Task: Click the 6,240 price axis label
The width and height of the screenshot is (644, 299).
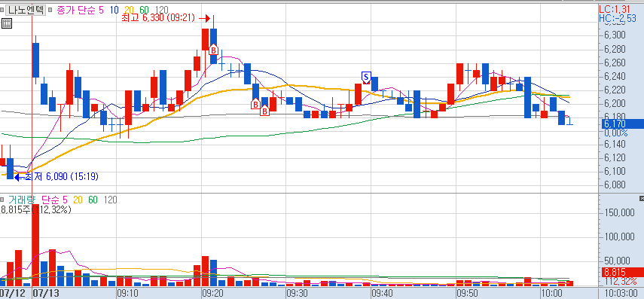Action: point(615,76)
